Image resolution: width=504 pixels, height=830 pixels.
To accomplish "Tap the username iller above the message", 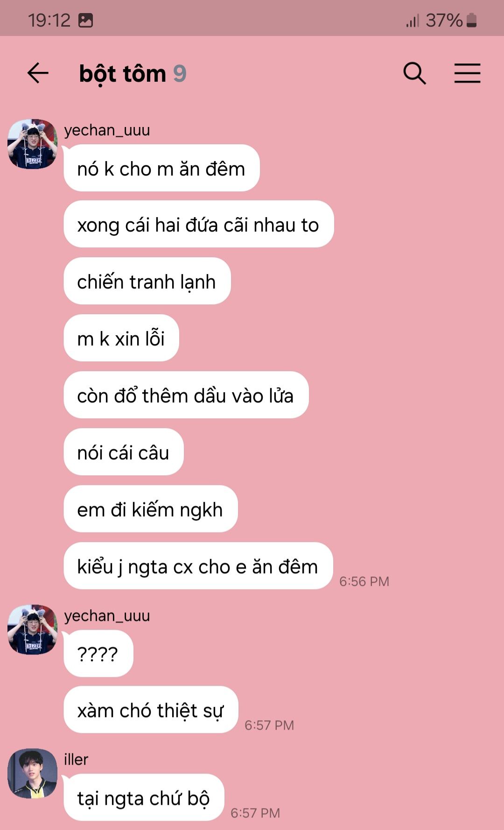I will [76, 760].
